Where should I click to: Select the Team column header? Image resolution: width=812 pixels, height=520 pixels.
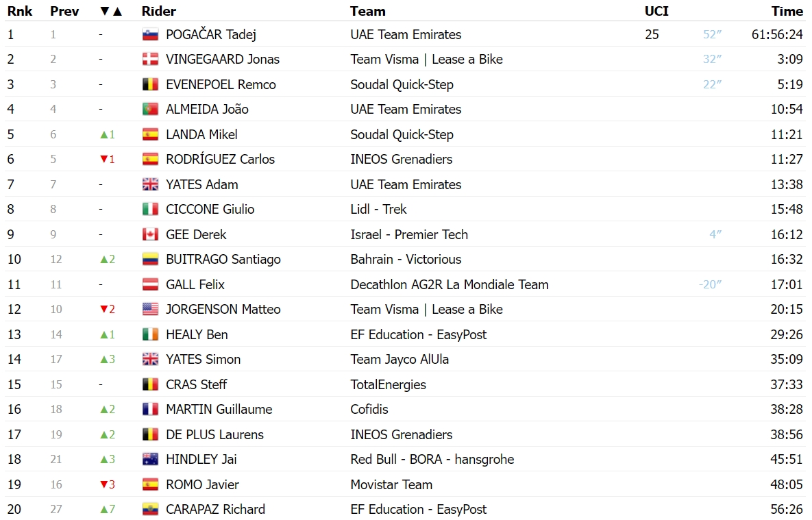coord(368,12)
